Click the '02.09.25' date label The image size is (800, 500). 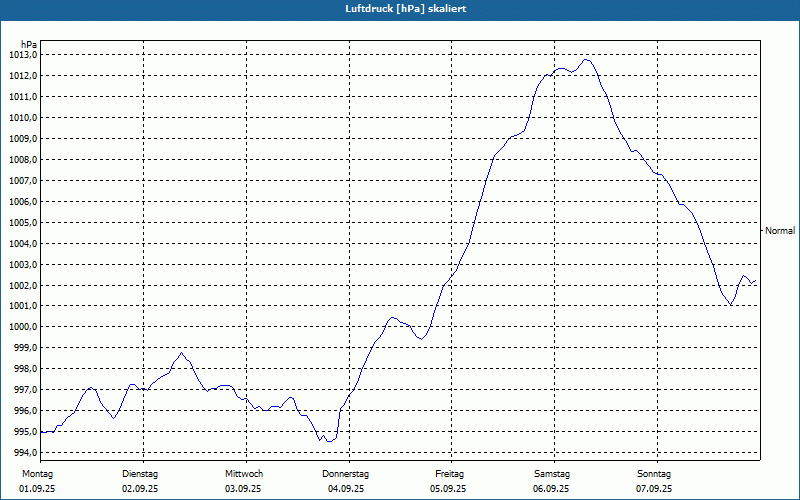pyautogui.click(x=140, y=489)
